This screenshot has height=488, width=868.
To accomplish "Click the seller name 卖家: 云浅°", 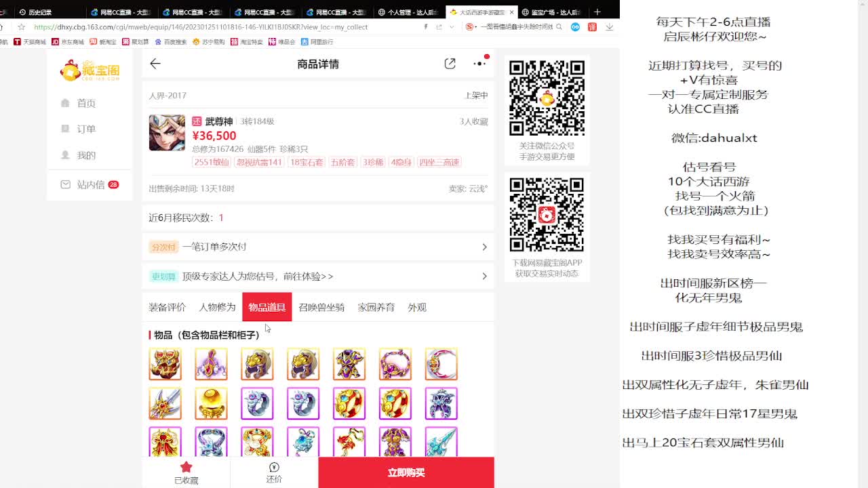I will click(x=468, y=188).
